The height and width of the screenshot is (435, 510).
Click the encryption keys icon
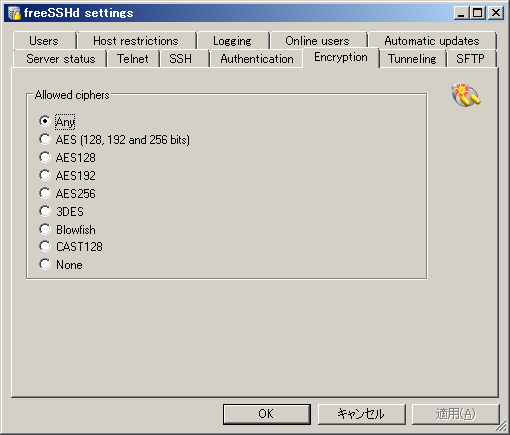[466, 95]
